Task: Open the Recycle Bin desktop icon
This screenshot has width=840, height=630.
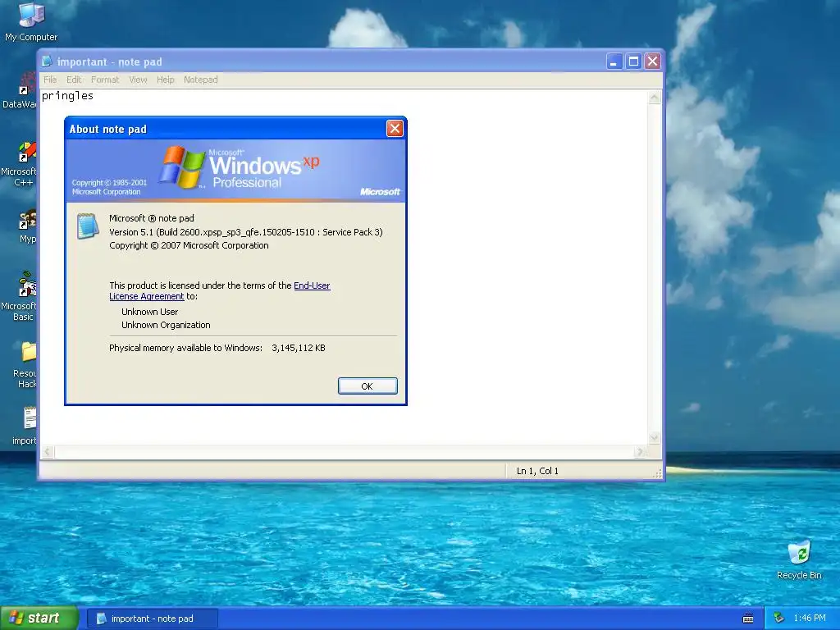Action: pyautogui.click(x=799, y=560)
